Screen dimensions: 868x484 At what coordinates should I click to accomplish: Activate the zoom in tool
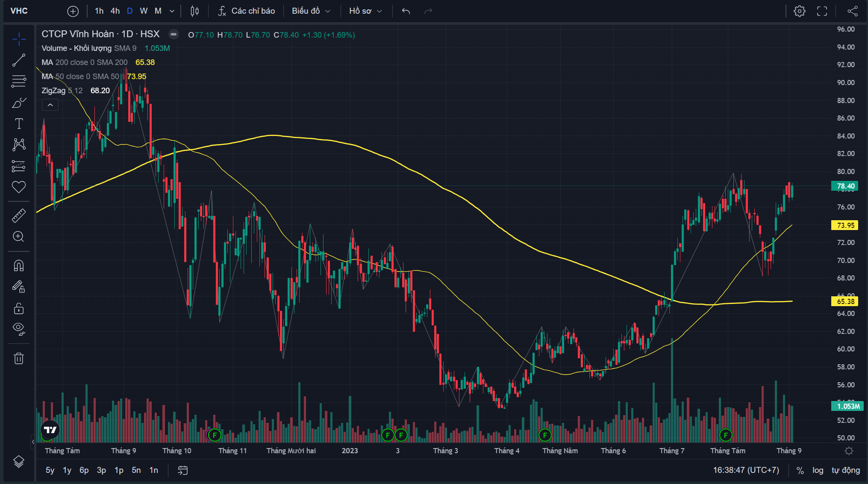(18, 236)
